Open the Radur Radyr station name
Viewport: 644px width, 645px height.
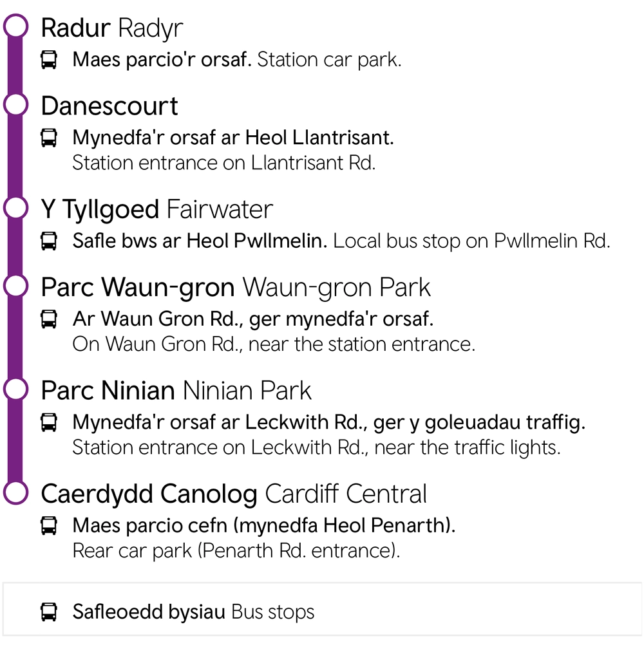(112, 28)
